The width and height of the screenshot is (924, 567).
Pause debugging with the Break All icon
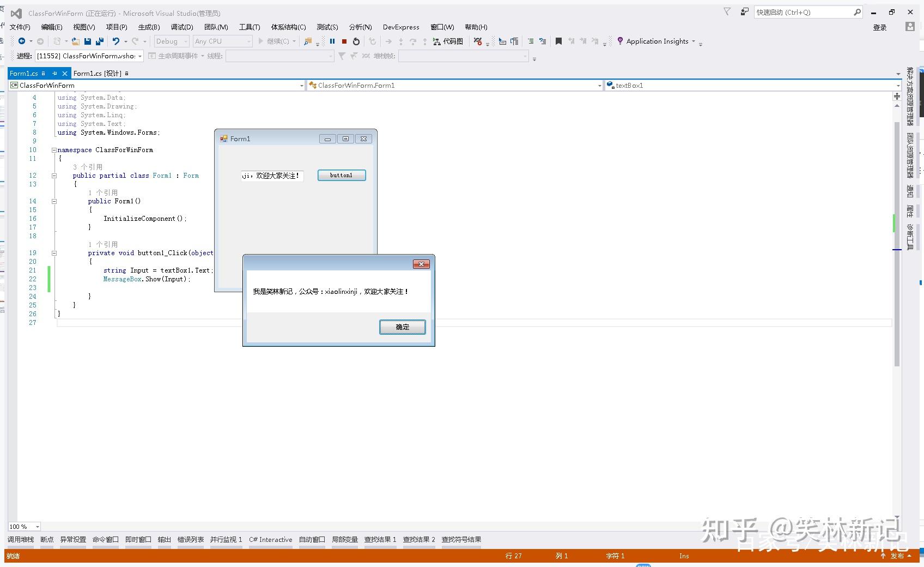(x=332, y=41)
